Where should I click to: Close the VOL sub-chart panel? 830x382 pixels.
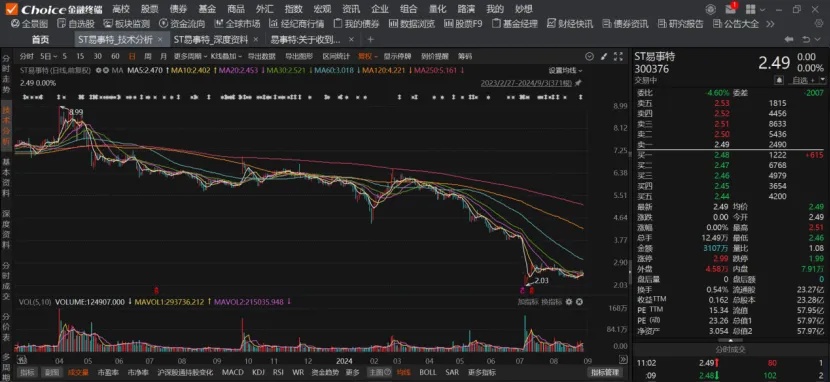[579, 302]
